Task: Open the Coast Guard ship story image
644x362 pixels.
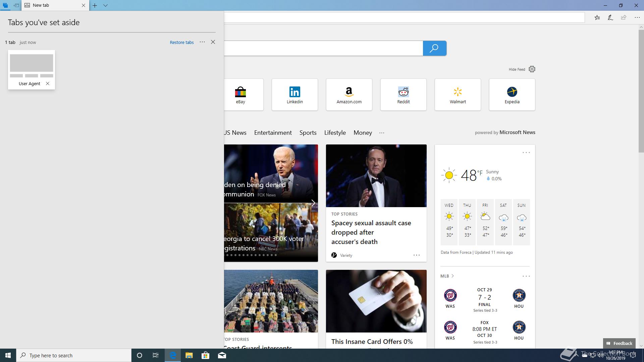Action: [271, 301]
